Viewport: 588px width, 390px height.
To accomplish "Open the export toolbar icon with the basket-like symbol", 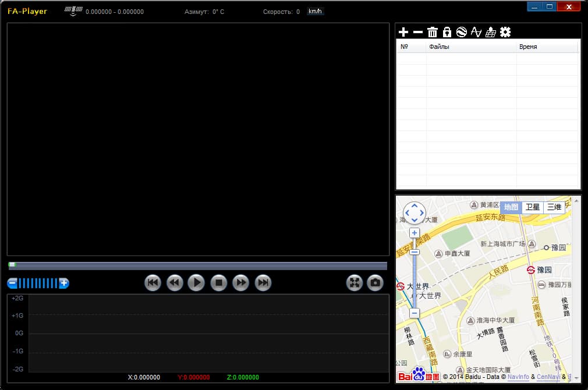I will pyautogui.click(x=491, y=32).
